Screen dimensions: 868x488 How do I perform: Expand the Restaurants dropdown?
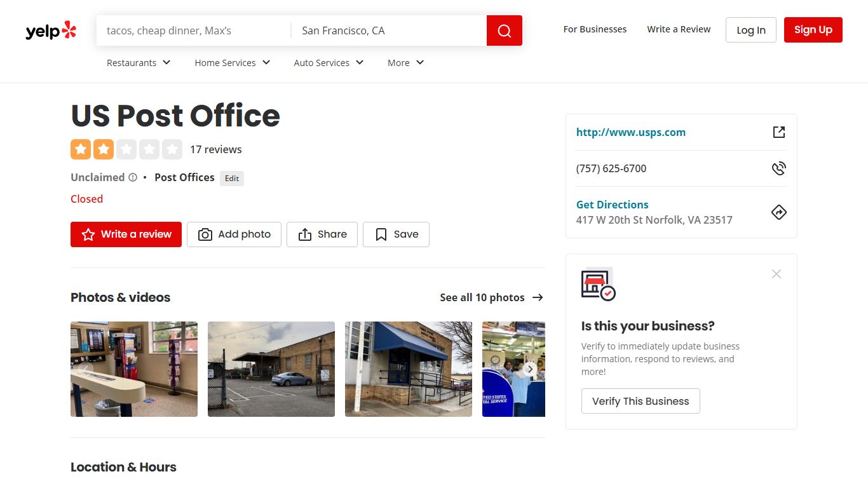(139, 63)
